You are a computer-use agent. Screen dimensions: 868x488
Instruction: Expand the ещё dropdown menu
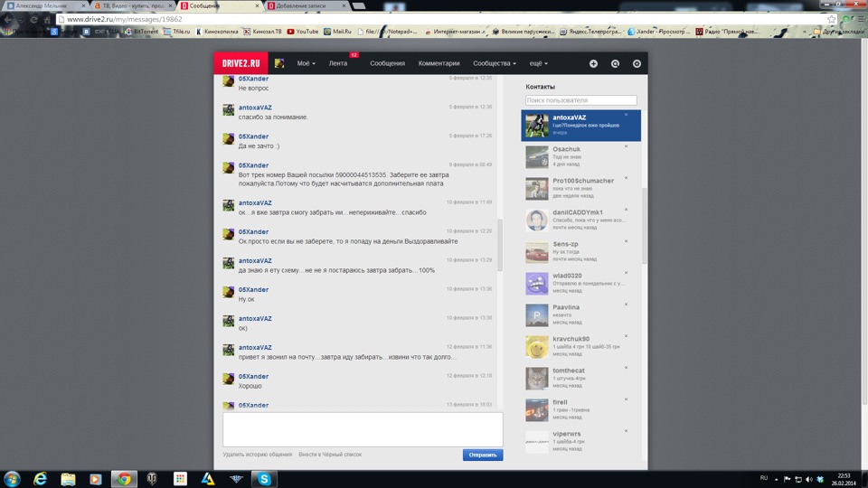[x=539, y=63]
